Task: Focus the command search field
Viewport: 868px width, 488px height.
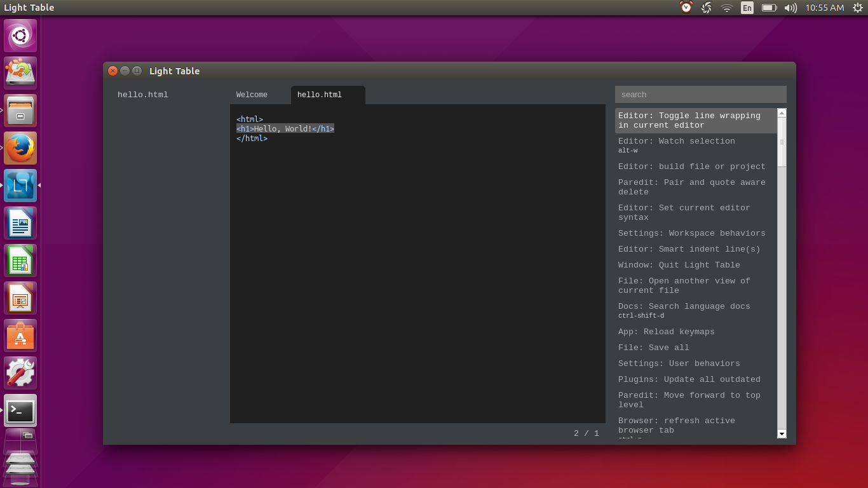Action: pos(701,94)
